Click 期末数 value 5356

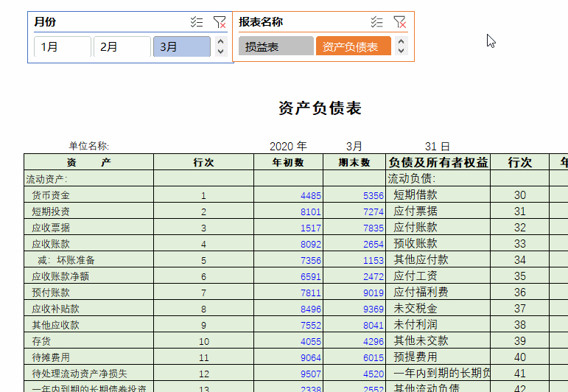pos(354,195)
